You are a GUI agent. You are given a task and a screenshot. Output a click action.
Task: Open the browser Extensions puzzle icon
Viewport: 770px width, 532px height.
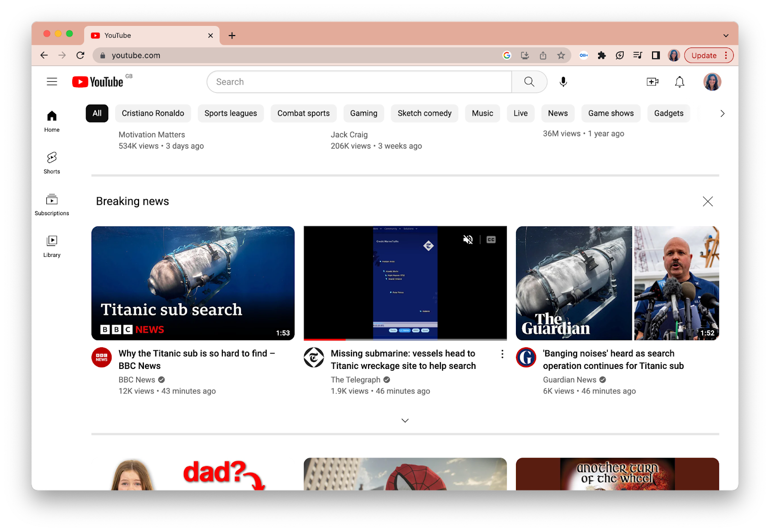(x=602, y=55)
